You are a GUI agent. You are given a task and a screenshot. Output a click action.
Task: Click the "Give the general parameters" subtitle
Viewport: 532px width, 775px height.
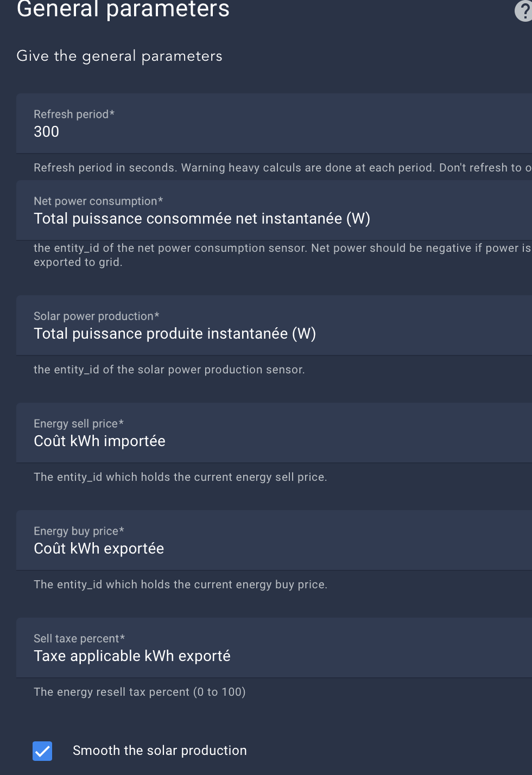[x=119, y=56]
